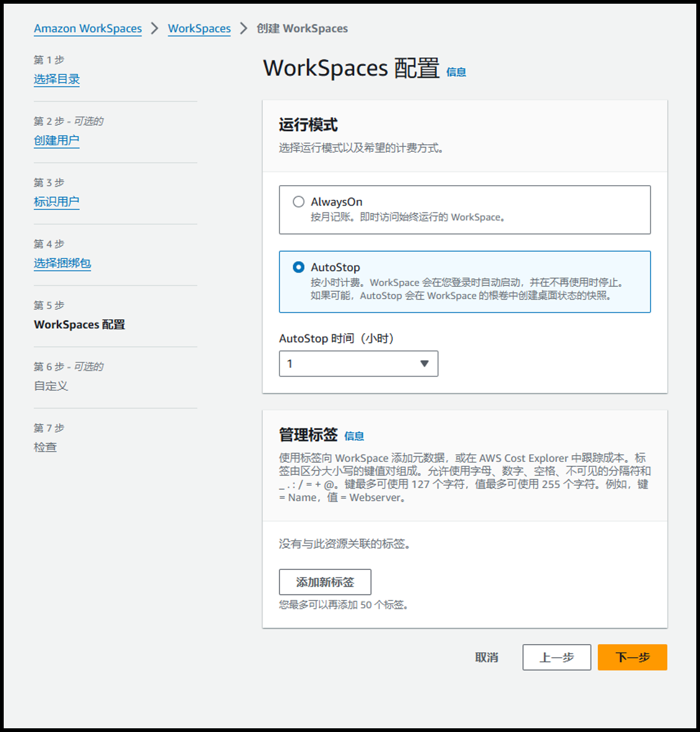700x732 pixels.
Task: Click the 创建 WorkSpaces breadcrumb text
Action: [302, 28]
